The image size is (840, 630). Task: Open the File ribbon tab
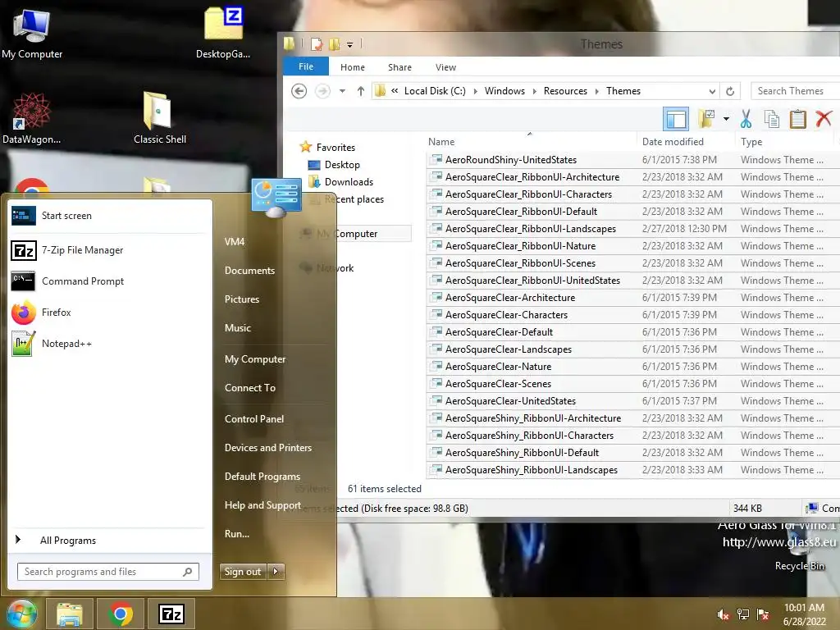(x=306, y=66)
